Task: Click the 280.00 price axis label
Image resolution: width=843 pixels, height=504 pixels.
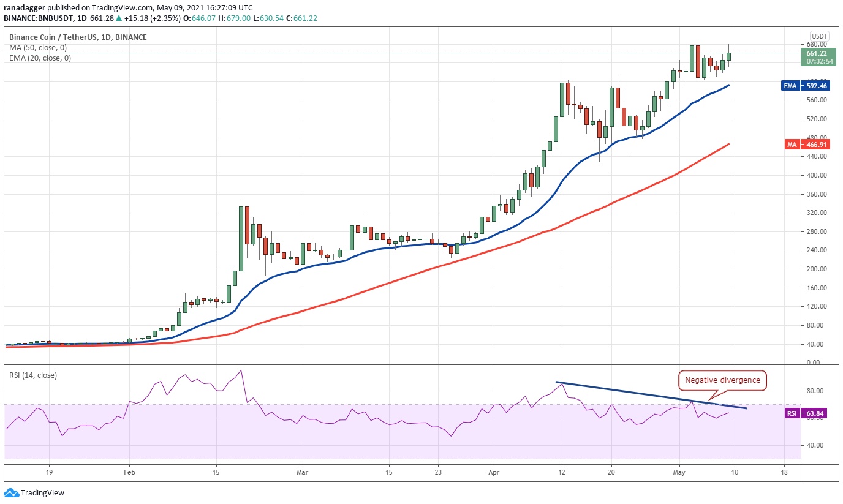Action: click(x=817, y=231)
